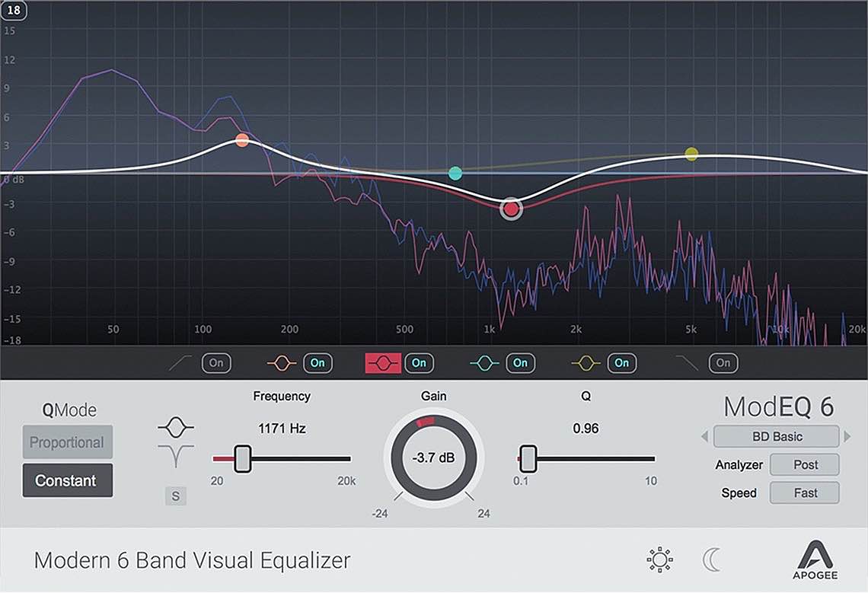Switch to light theme sun icon
868x593 pixels.
pyautogui.click(x=659, y=561)
